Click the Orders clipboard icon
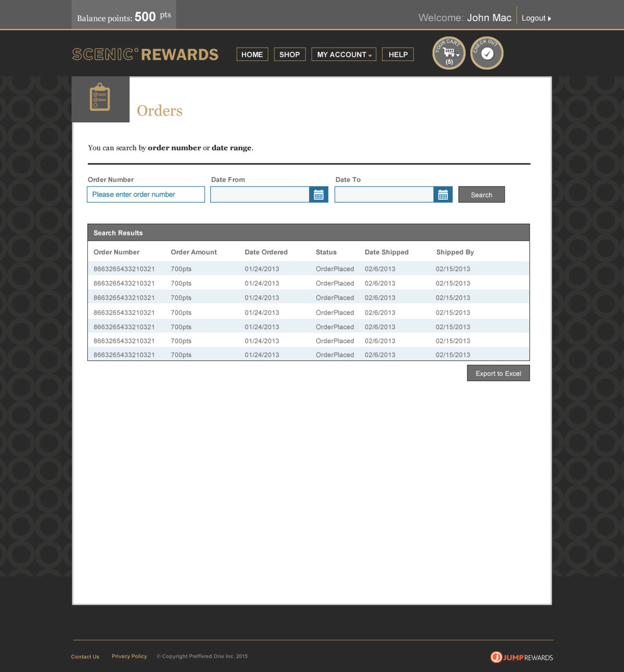This screenshot has height=672, width=624. (x=100, y=99)
